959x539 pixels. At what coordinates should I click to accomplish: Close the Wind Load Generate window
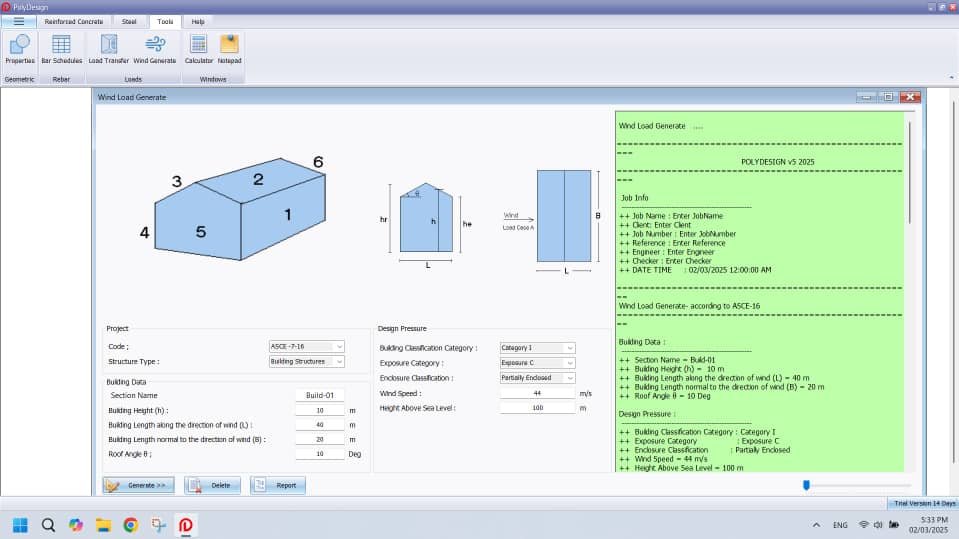pos(910,97)
